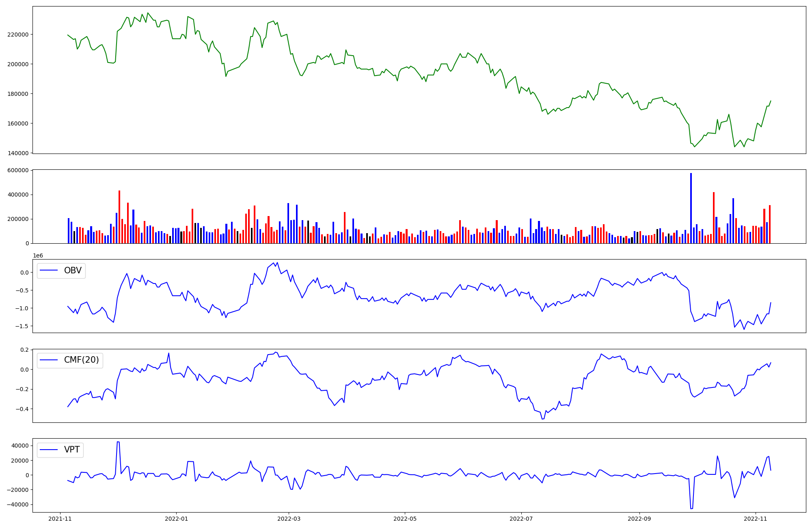Click the VPT legend box
This screenshot has width=812, height=528.
60,450
